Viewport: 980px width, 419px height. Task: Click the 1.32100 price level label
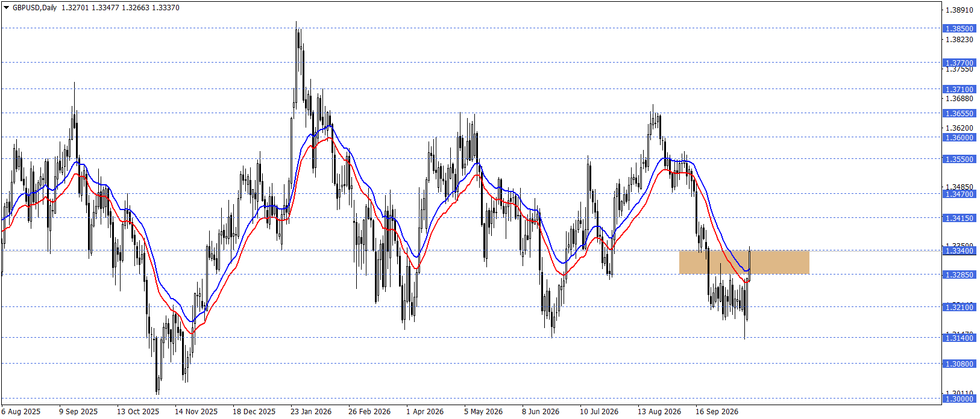click(959, 307)
